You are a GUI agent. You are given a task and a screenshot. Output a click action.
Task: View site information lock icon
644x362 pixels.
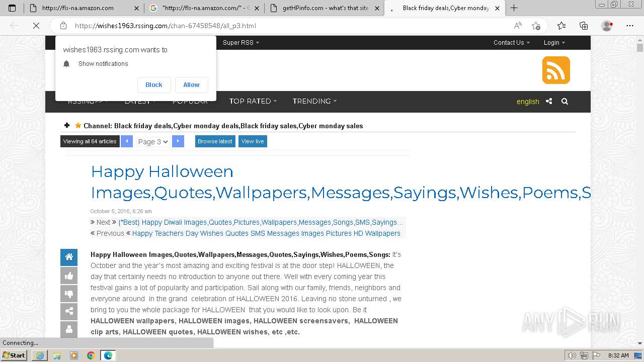coord(63,26)
